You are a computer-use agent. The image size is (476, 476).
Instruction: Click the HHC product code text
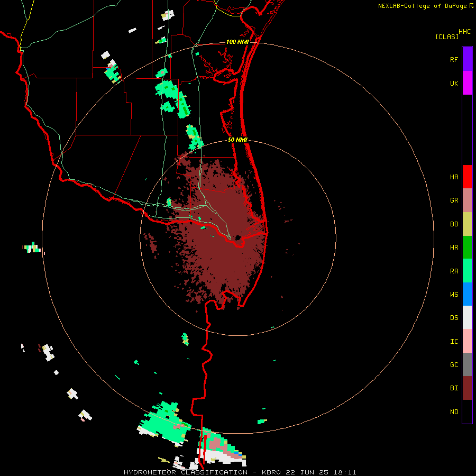point(464,32)
